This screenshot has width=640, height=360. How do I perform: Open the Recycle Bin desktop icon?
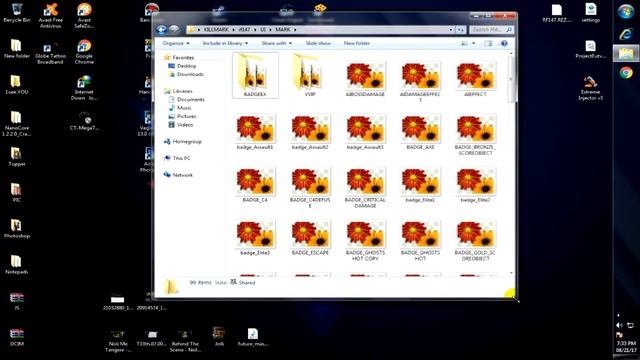(17, 13)
